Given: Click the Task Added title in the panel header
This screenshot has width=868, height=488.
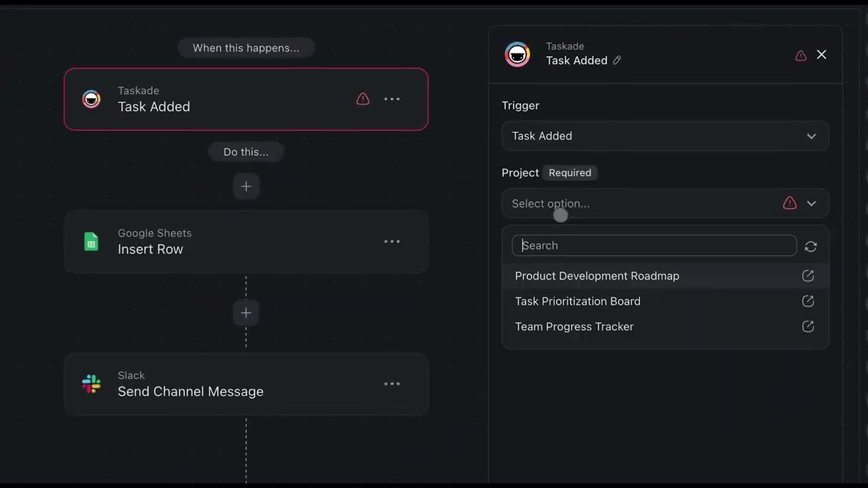Looking at the screenshot, I should tap(576, 60).
